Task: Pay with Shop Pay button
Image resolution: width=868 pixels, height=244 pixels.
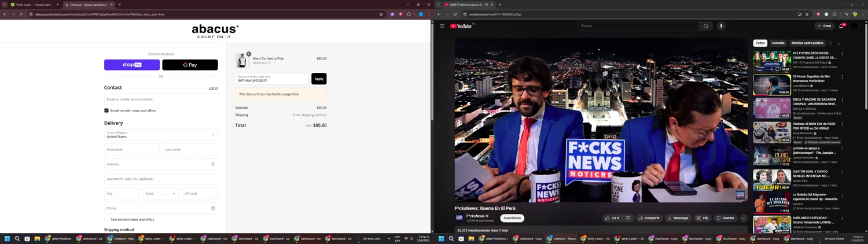Action: [132, 65]
